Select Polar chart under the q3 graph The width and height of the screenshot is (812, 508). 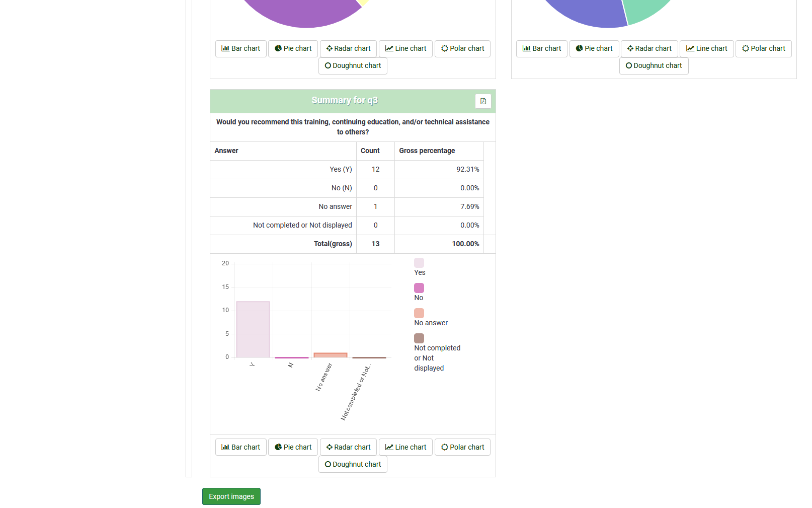462,447
